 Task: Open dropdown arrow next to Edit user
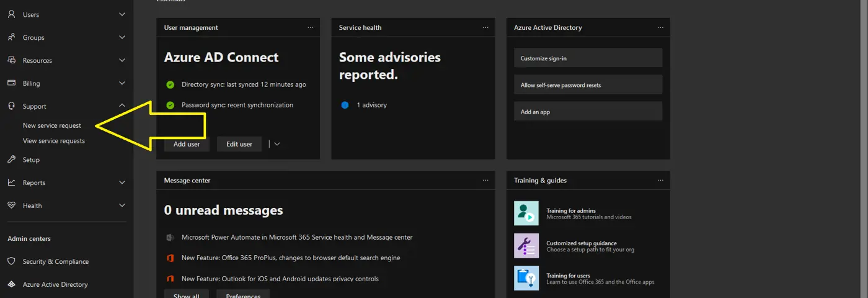coord(277,144)
